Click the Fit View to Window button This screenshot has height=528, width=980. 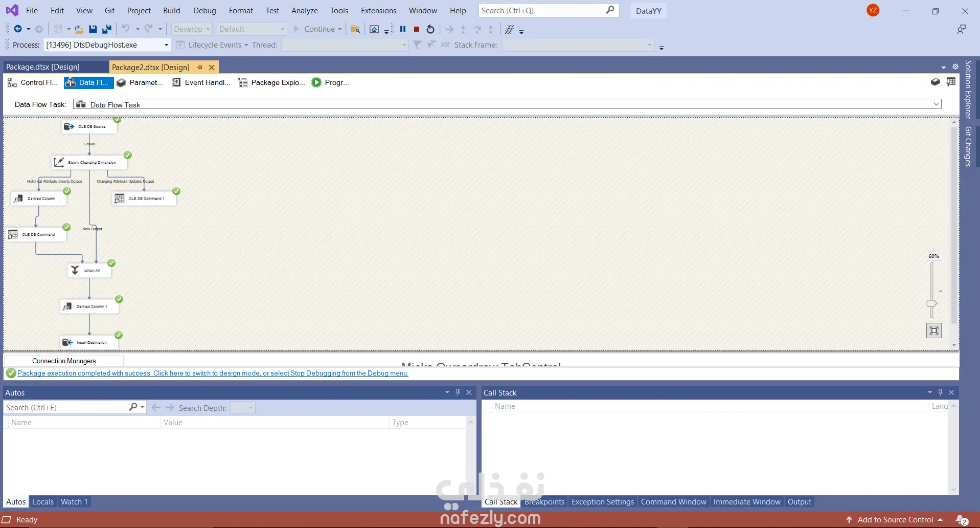(x=934, y=331)
